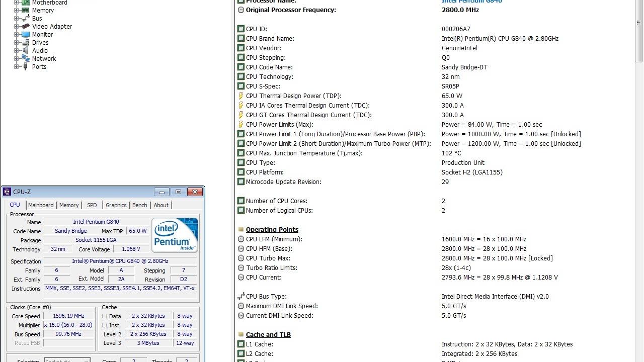This screenshot has width=644, height=362.
Task: Click the CPU-Z title bar app icon
Action: [7, 192]
